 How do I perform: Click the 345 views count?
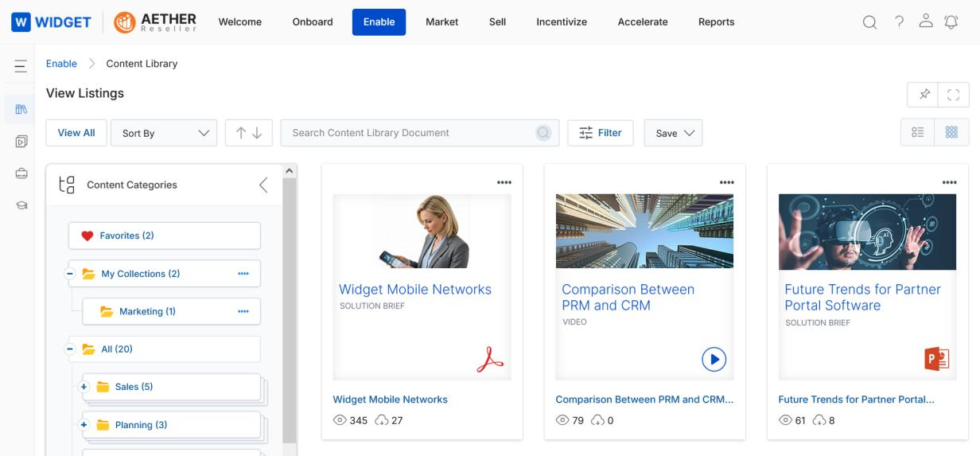(359, 420)
